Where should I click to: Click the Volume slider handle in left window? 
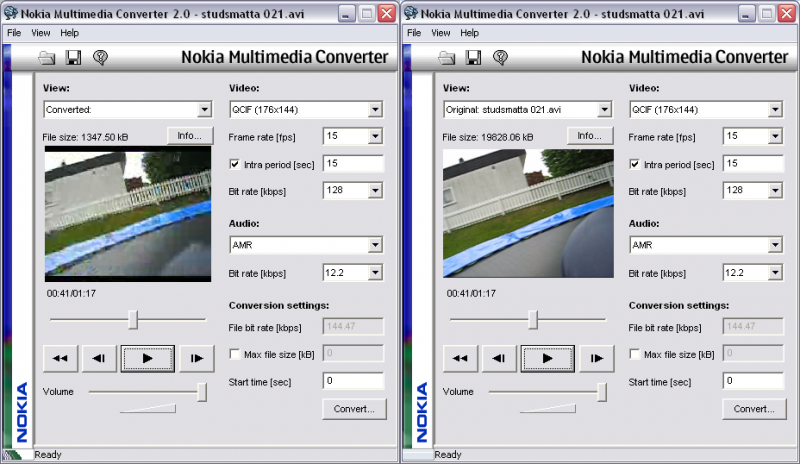(x=202, y=391)
